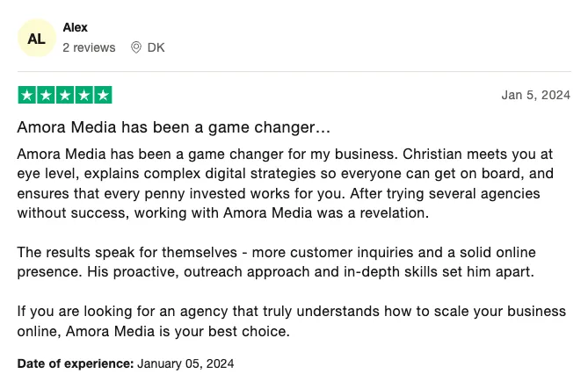The width and height of the screenshot is (588, 381).
Task: Click the phrase 'Amora Media is your best choice'
Action: point(177,331)
